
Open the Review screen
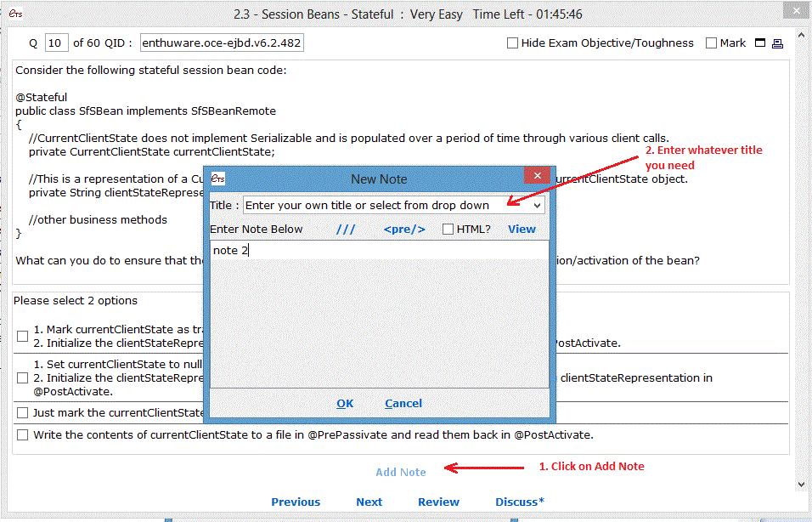point(438,502)
